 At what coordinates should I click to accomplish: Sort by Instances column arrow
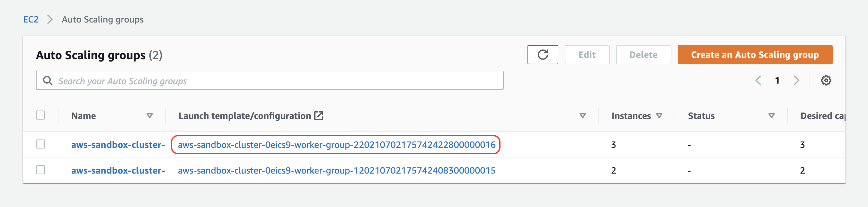coord(659,116)
